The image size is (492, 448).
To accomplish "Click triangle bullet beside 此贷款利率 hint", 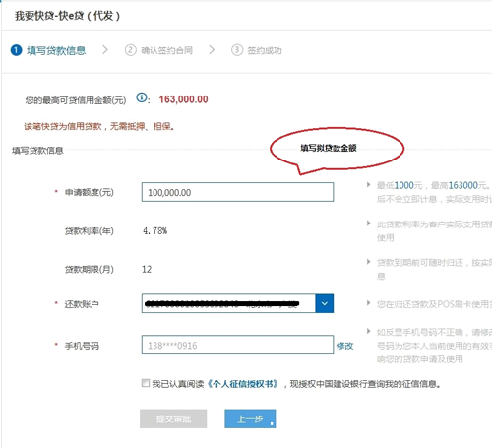I will point(369,224).
